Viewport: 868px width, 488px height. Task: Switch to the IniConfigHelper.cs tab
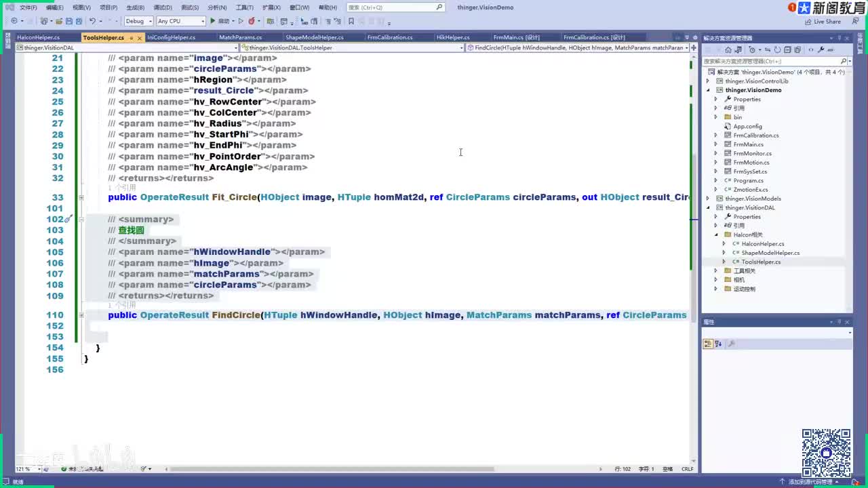click(x=172, y=38)
